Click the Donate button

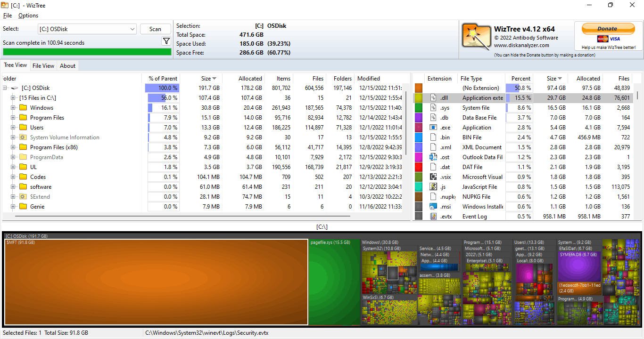point(607,29)
